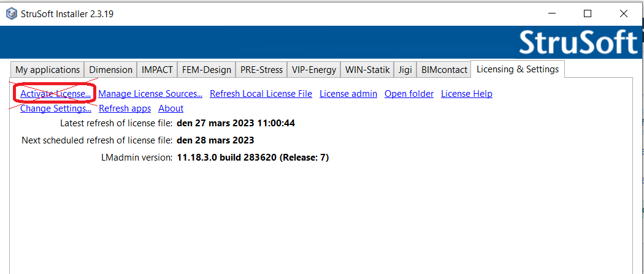Maximize the StruSoft Installer window
This screenshot has height=274, width=644.
[588, 14]
